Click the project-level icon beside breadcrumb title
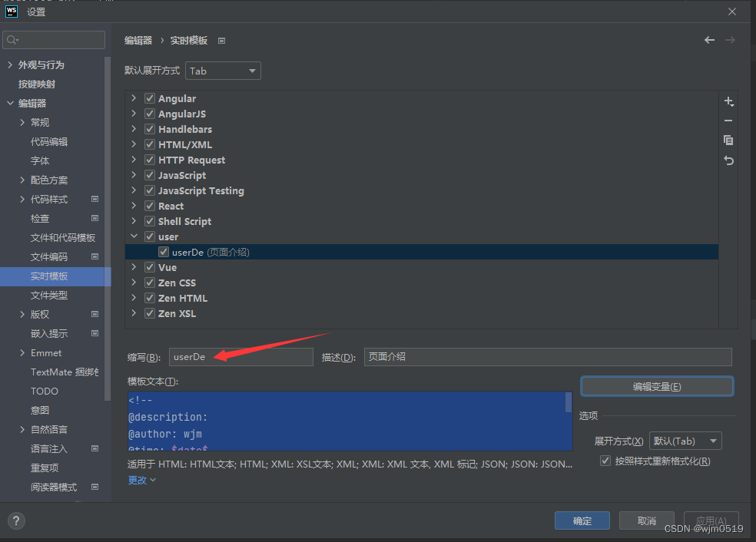The width and height of the screenshot is (756, 542). 222,41
